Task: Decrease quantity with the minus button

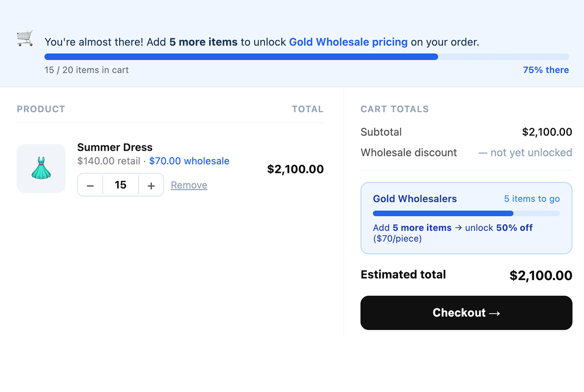Action: point(90,185)
